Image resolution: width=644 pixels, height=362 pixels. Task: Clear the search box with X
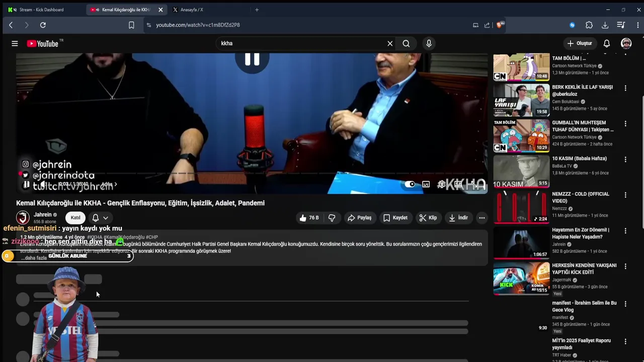point(390,43)
